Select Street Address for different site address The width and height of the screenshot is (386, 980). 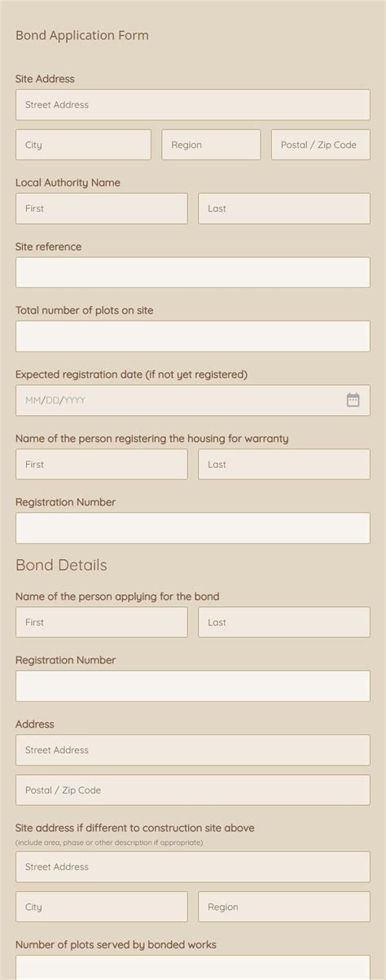point(192,867)
